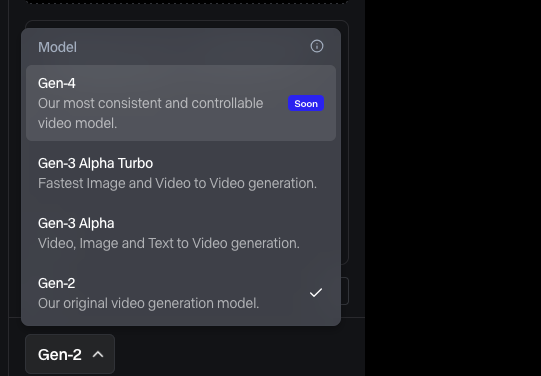Screen dimensions: 541x376
Task: Click the partially hidden button behind menu's right edge
Action: click(345, 291)
